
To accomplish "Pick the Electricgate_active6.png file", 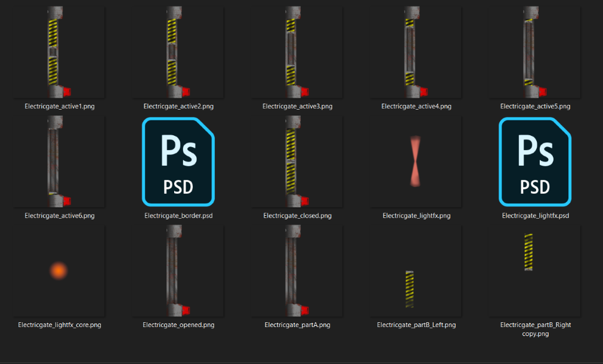I will (x=59, y=161).
